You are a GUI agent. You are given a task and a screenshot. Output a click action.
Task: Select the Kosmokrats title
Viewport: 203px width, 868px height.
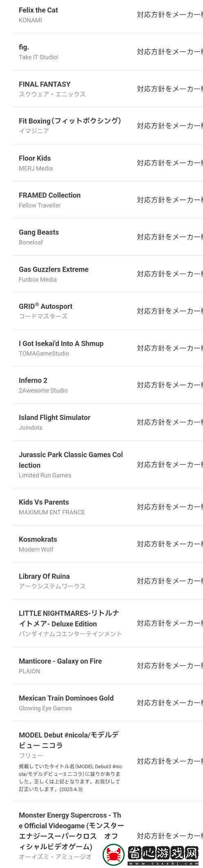coord(38,539)
